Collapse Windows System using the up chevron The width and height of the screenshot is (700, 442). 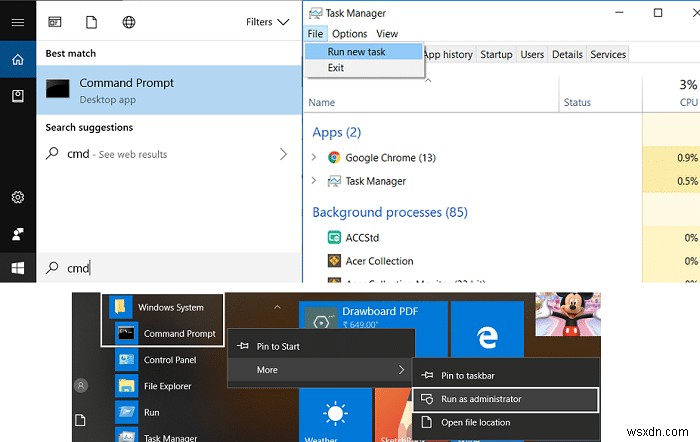[x=277, y=307]
